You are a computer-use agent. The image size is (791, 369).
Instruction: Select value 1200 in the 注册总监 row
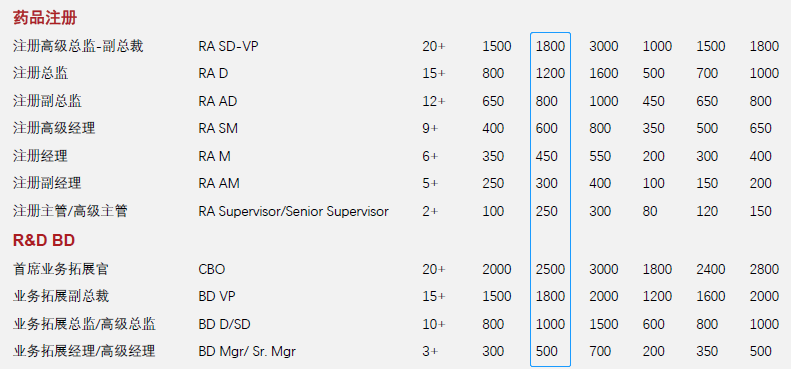point(550,74)
